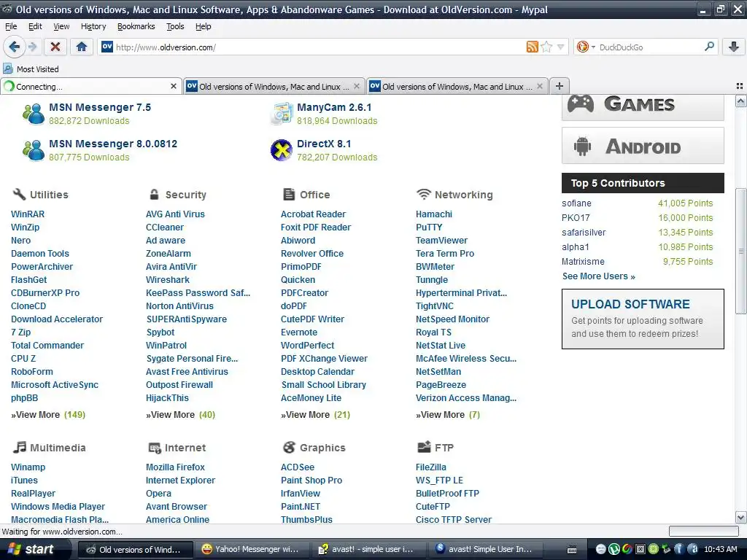The width and height of the screenshot is (747, 560).
Task: Click the Upload Software banner
Action: [x=643, y=319]
